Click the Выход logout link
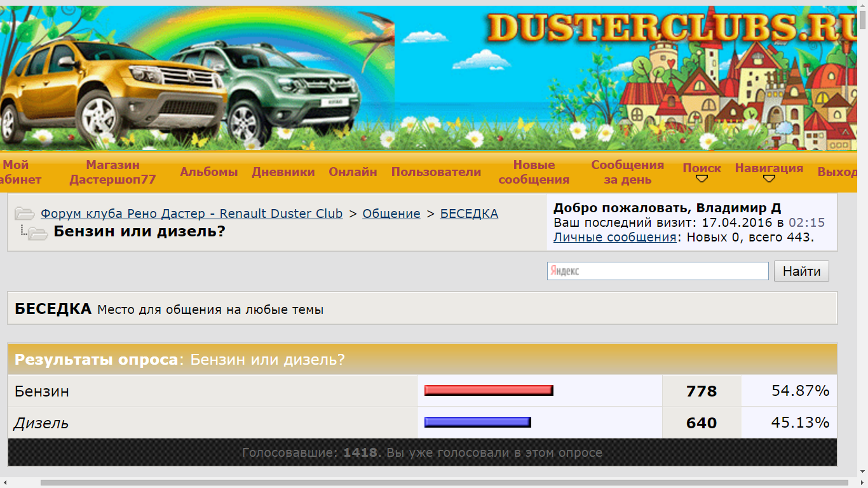Image resolution: width=868 pixels, height=488 pixels. [x=837, y=172]
